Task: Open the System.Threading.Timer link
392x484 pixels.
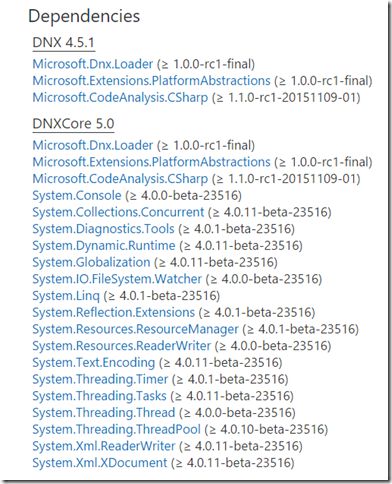Action: point(100,379)
